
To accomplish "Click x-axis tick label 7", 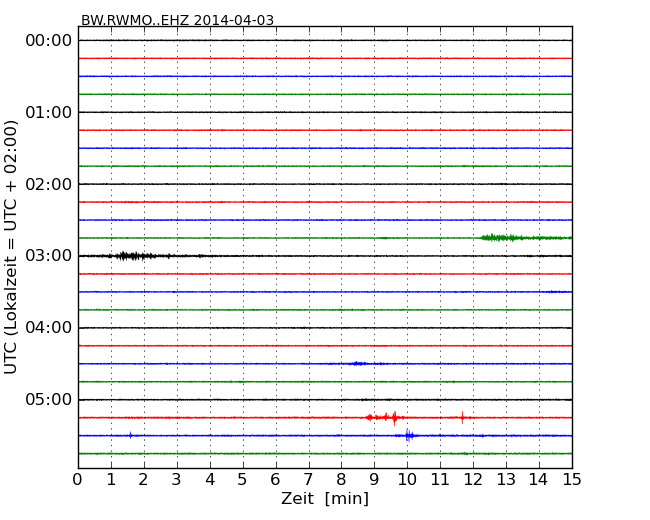I will tap(308, 479).
